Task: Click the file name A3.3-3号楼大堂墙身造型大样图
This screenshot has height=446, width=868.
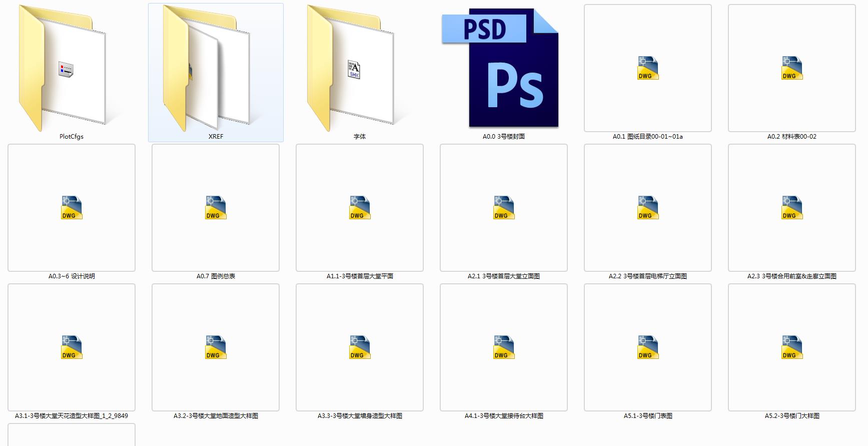Action: 360,416
